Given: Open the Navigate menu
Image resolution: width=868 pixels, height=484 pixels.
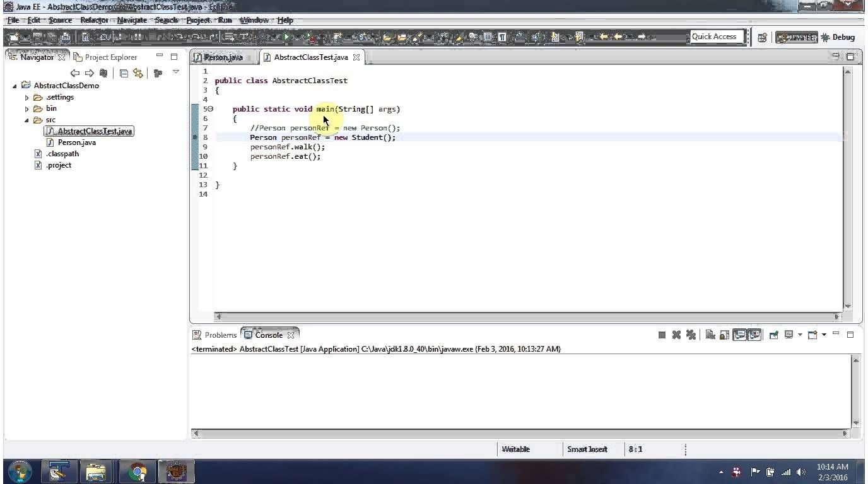Looking at the screenshot, I should pos(132,20).
